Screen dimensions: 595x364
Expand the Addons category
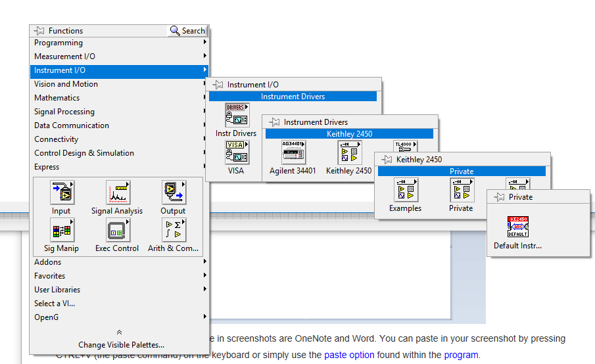coord(119,262)
